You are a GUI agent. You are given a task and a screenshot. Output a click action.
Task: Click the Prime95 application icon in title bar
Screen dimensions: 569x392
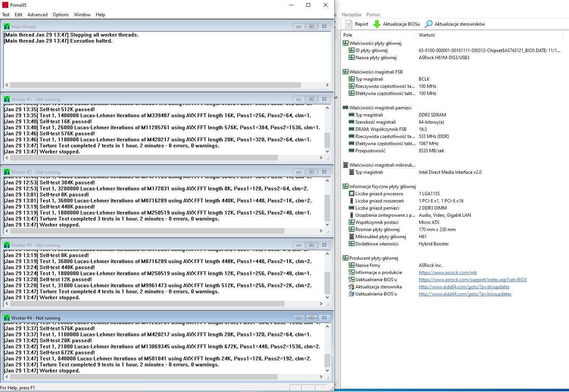tap(5, 5)
